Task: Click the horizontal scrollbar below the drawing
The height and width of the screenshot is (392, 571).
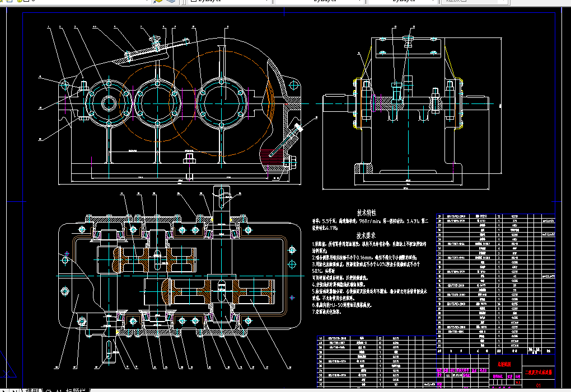Action: coord(280,388)
